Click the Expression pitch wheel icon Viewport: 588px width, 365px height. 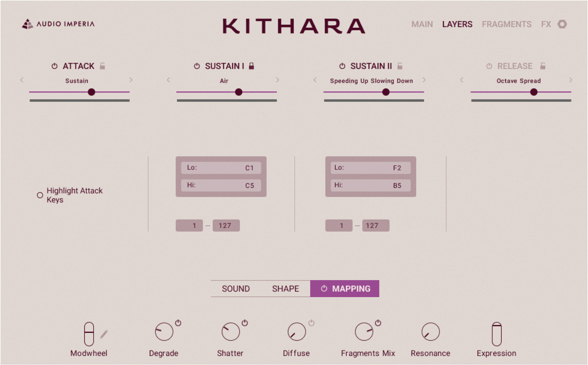(x=496, y=334)
